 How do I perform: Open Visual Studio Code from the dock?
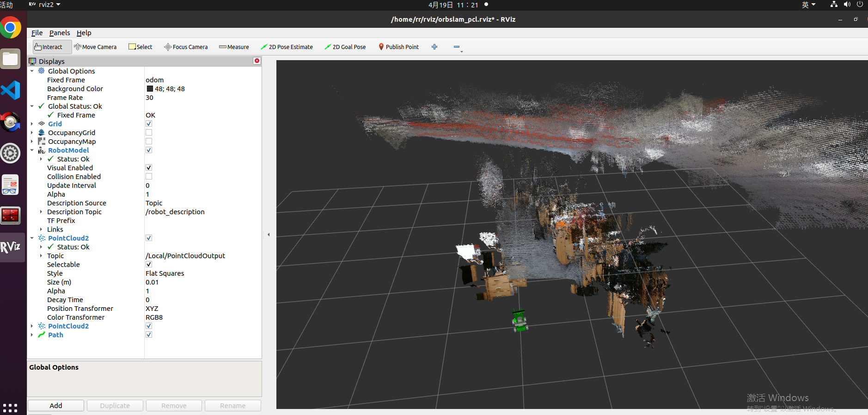(10, 90)
